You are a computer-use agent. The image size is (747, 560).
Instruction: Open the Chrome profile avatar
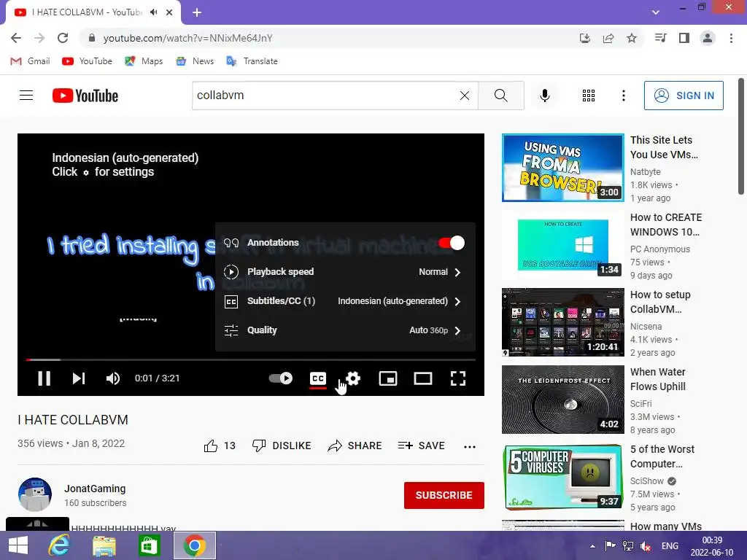708,38
